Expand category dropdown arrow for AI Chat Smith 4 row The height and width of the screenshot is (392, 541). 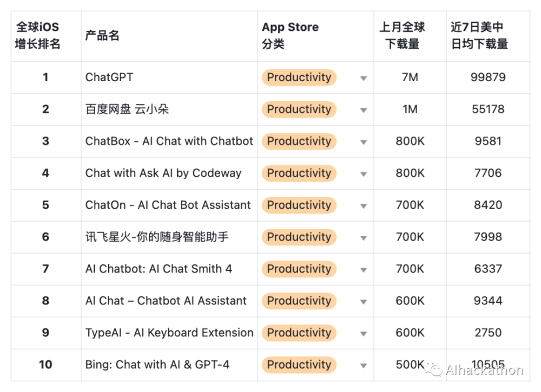364,270
